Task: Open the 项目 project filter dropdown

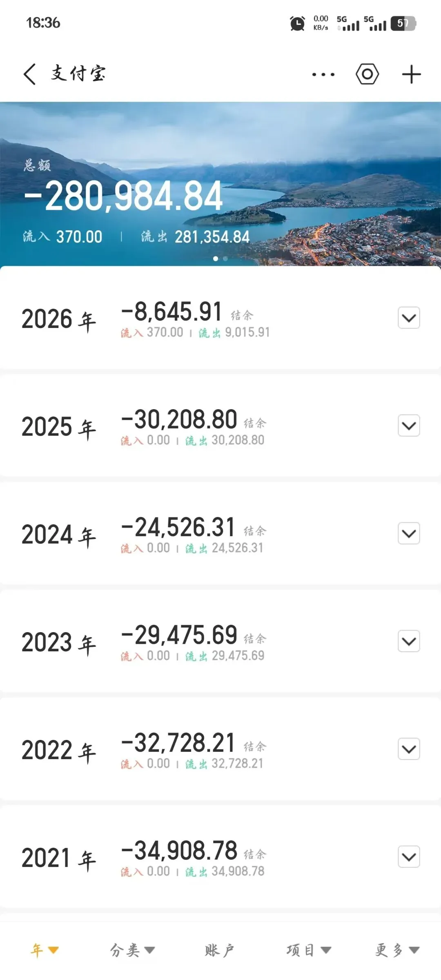Action: tap(308, 950)
